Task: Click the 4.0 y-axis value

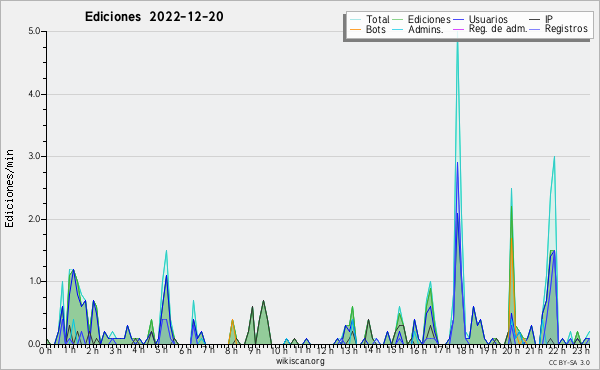Action: (34, 94)
